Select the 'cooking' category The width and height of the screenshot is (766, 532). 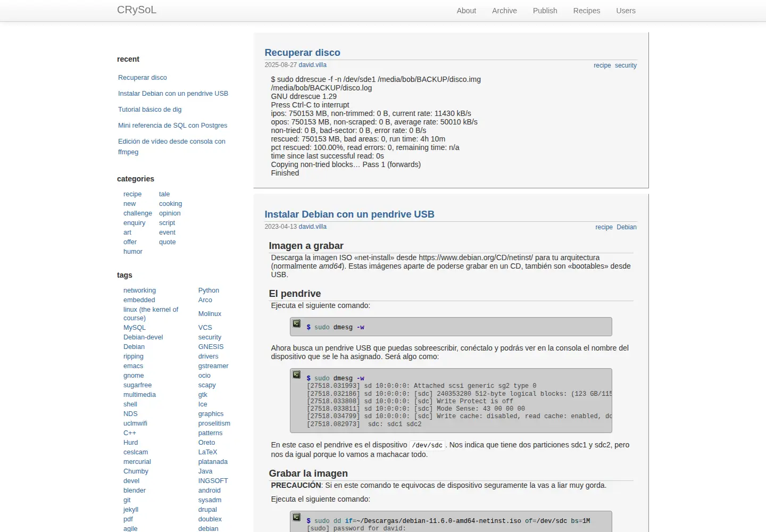(x=170, y=204)
